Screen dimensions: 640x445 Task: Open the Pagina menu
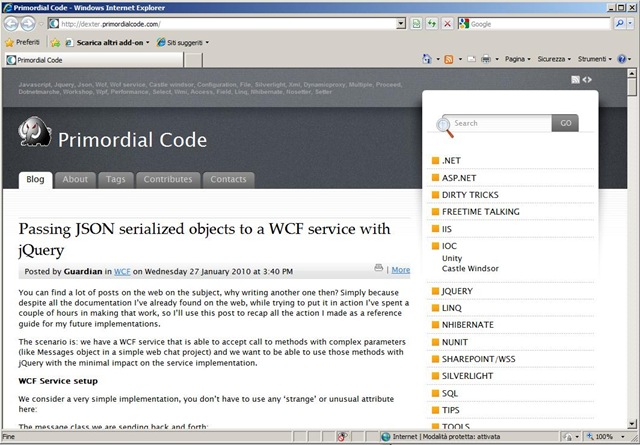[x=518, y=59]
